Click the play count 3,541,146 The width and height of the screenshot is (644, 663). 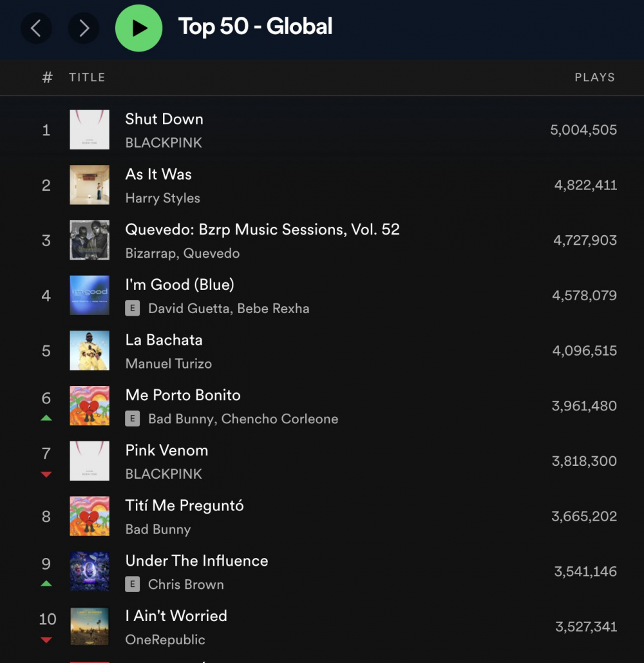[x=585, y=572]
